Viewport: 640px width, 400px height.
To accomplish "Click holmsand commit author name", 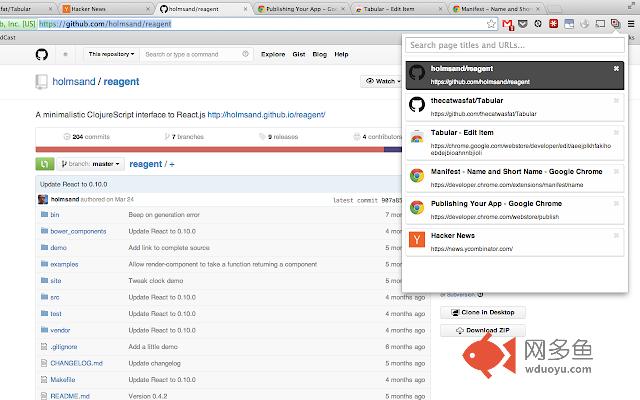I will click(65, 199).
